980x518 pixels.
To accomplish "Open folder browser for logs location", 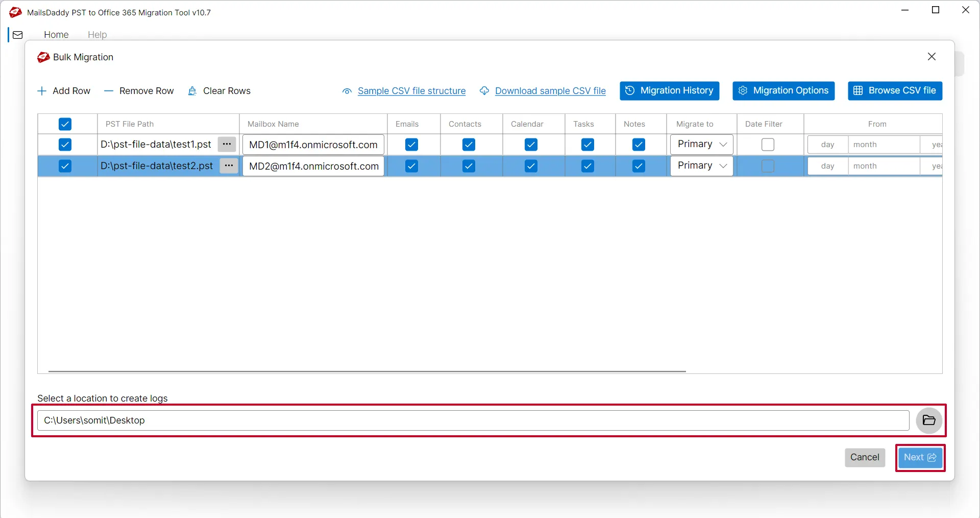I will point(928,420).
